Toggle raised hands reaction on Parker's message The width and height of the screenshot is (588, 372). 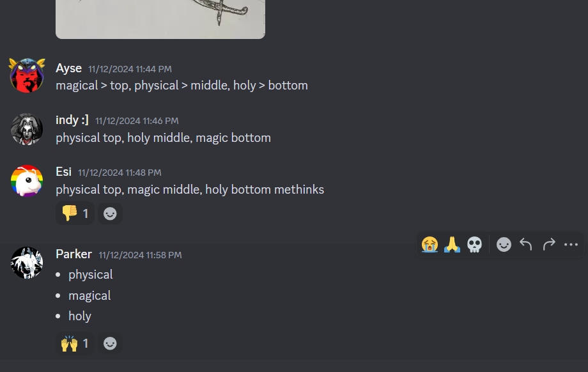75,343
